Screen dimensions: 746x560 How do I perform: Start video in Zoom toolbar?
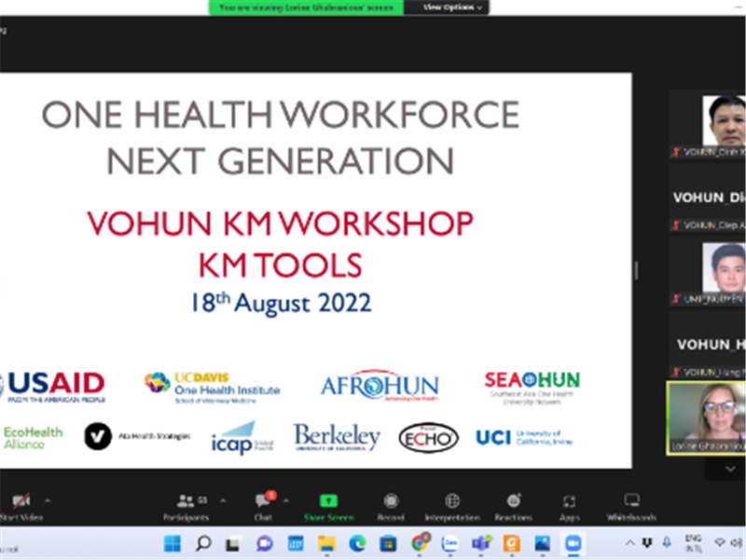coord(19,504)
